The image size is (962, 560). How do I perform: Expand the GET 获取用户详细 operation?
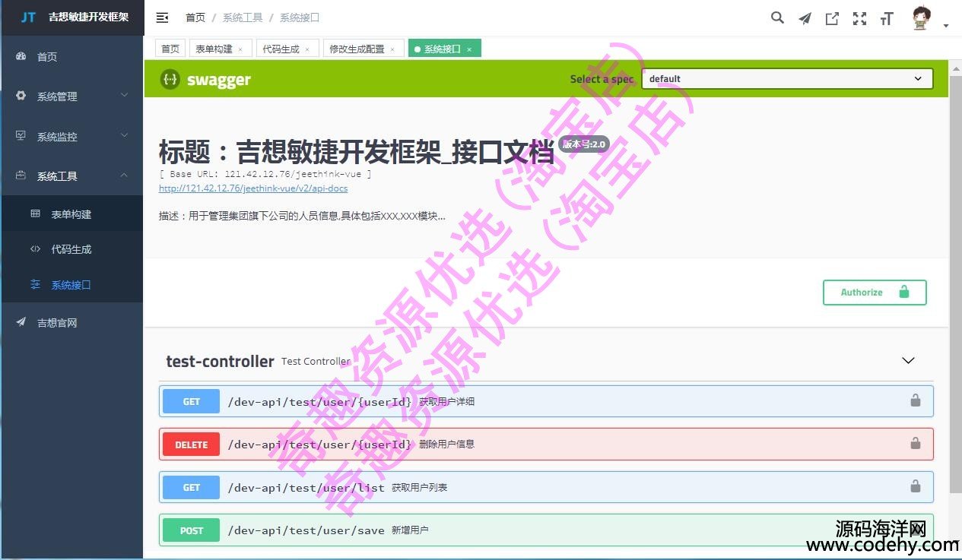click(546, 401)
